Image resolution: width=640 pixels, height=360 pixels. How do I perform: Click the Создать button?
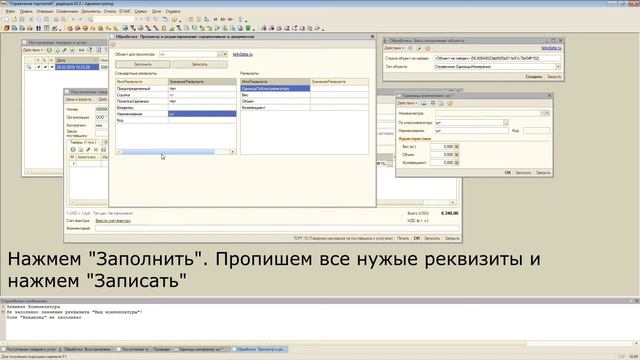click(x=533, y=77)
